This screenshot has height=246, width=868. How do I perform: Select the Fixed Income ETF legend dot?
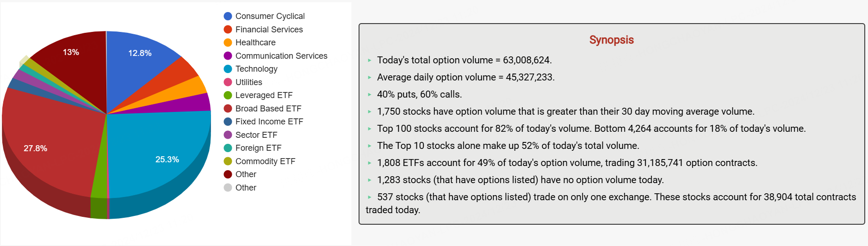pos(228,122)
